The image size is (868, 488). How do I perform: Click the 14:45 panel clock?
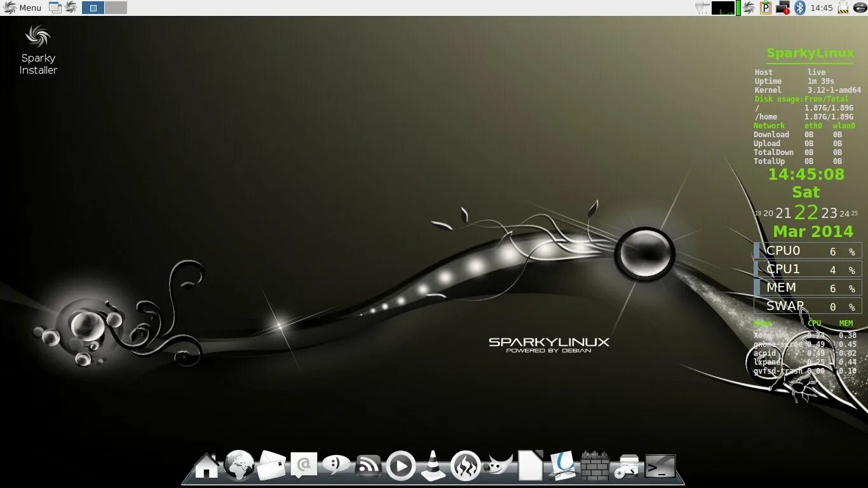pos(822,8)
